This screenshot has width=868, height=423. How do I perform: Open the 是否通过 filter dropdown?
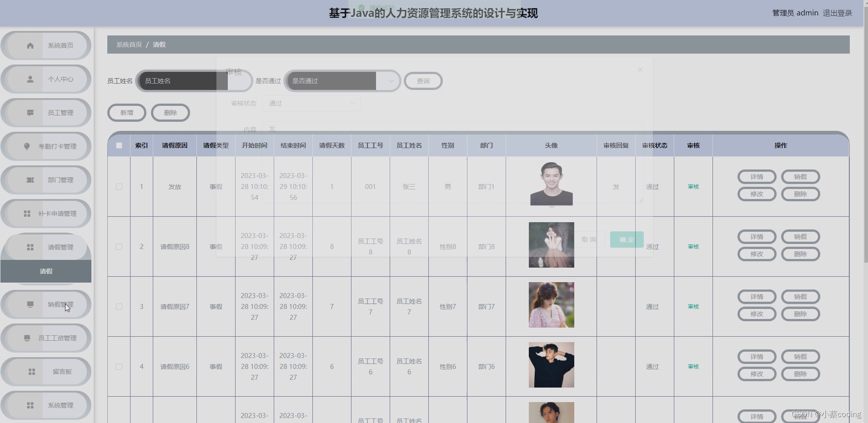point(342,81)
